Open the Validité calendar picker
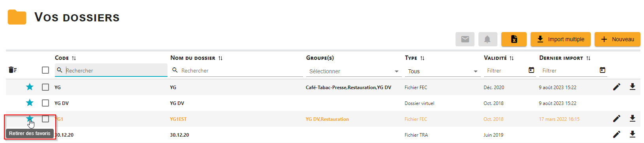Viewport: 644px width, 143px height. pos(531,70)
